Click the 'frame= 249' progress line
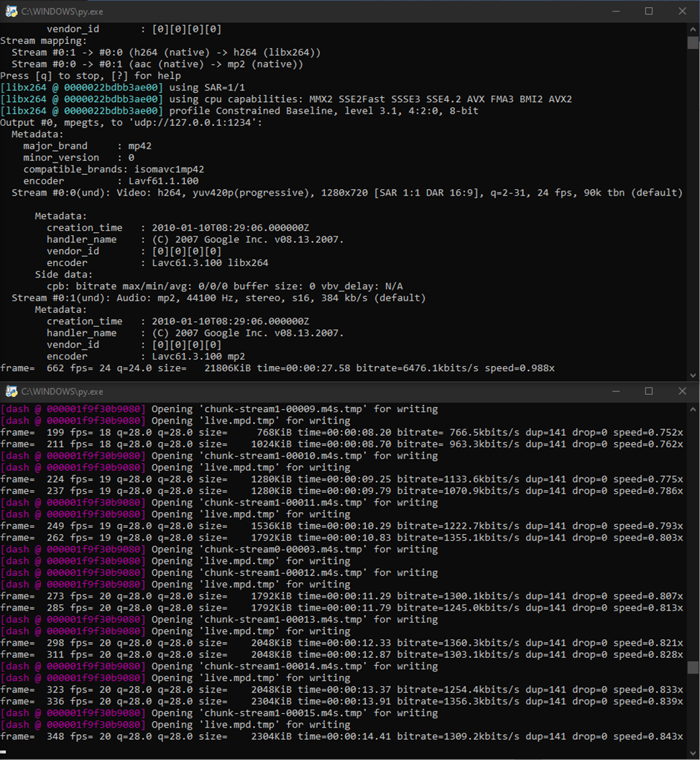This screenshot has height=760, width=700. (x=341, y=526)
